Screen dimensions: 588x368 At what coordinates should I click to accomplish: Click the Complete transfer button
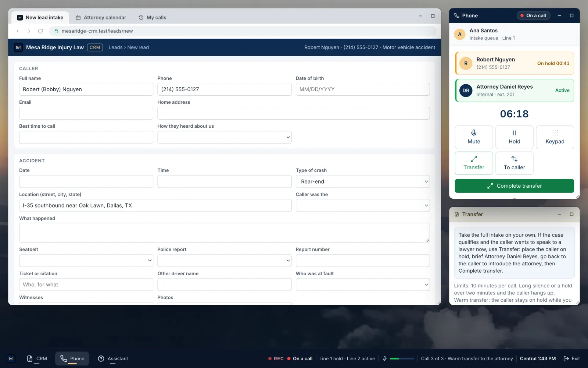tap(514, 186)
